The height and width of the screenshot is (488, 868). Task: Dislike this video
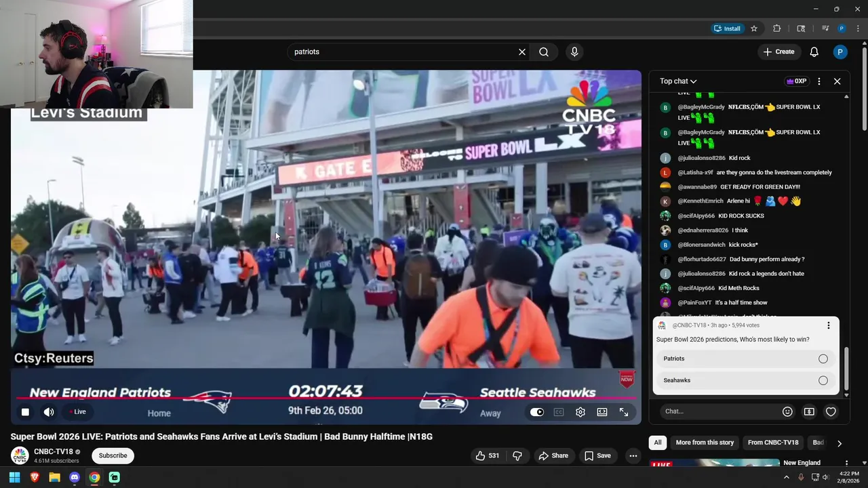click(517, 455)
